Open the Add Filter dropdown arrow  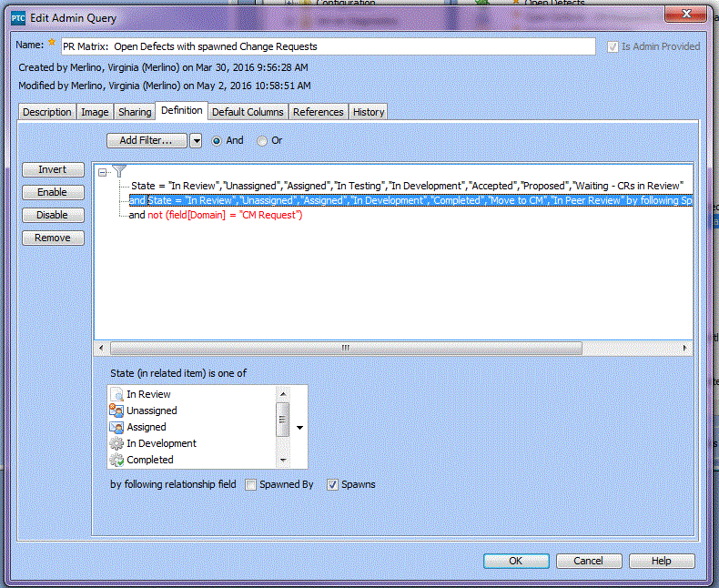pyautogui.click(x=196, y=141)
